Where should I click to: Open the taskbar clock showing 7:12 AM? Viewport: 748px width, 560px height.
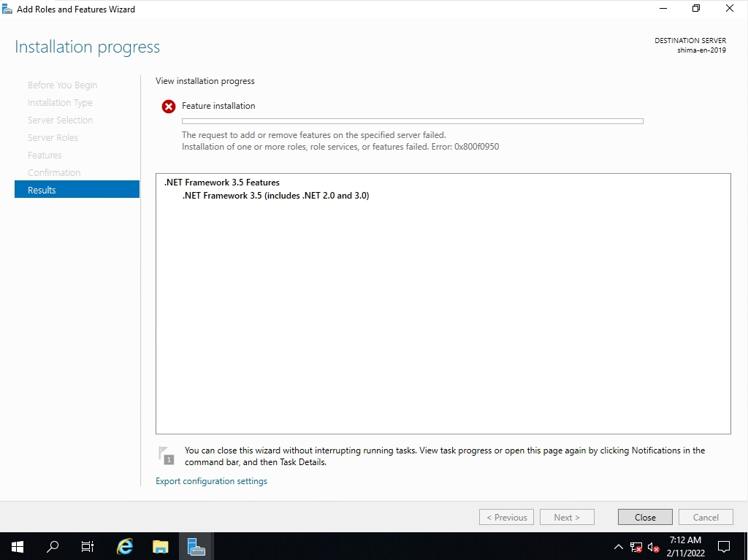point(685,547)
